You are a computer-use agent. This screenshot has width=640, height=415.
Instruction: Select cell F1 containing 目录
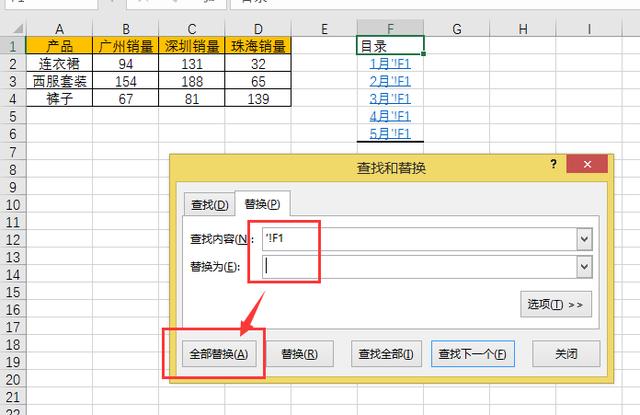390,46
